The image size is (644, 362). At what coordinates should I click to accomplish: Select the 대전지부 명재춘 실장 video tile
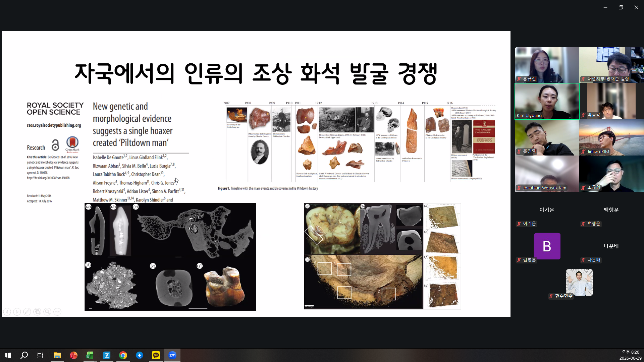click(611, 65)
